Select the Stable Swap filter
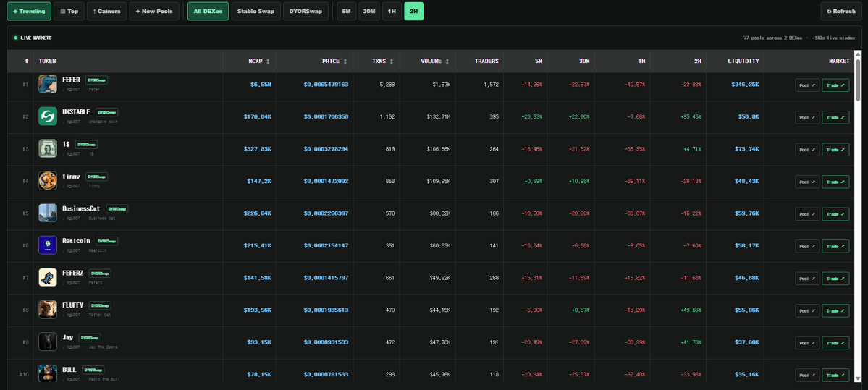Viewport: 868px width, 390px height. pyautogui.click(x=256, y=11)
